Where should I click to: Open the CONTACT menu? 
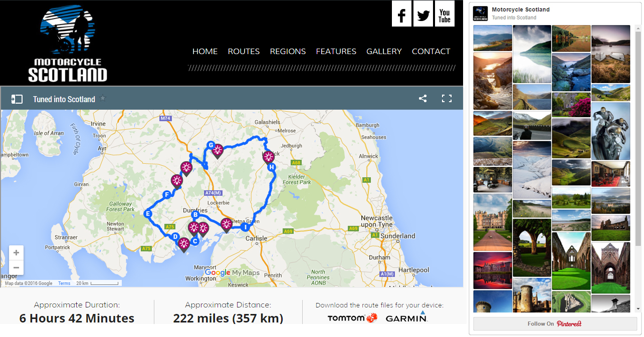coord(431,51)
